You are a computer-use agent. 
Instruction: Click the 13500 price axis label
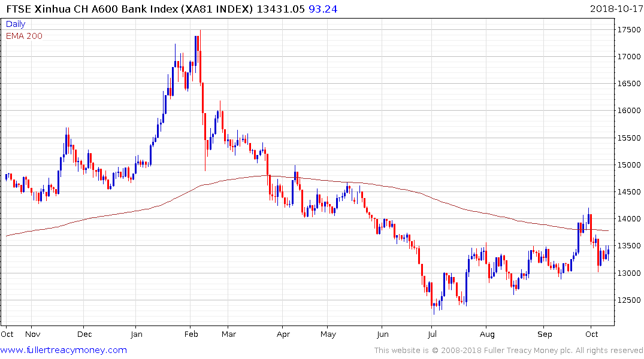pos(629,246)
